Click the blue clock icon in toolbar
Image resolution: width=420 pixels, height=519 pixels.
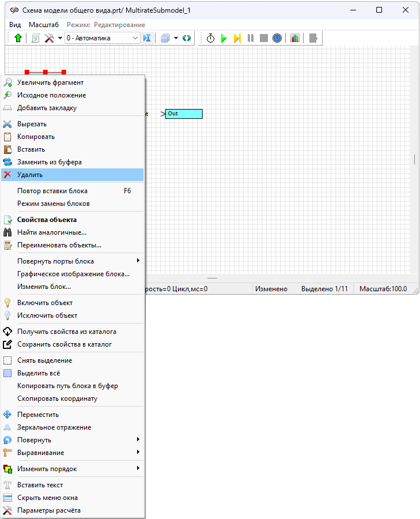tap(277, 38)
